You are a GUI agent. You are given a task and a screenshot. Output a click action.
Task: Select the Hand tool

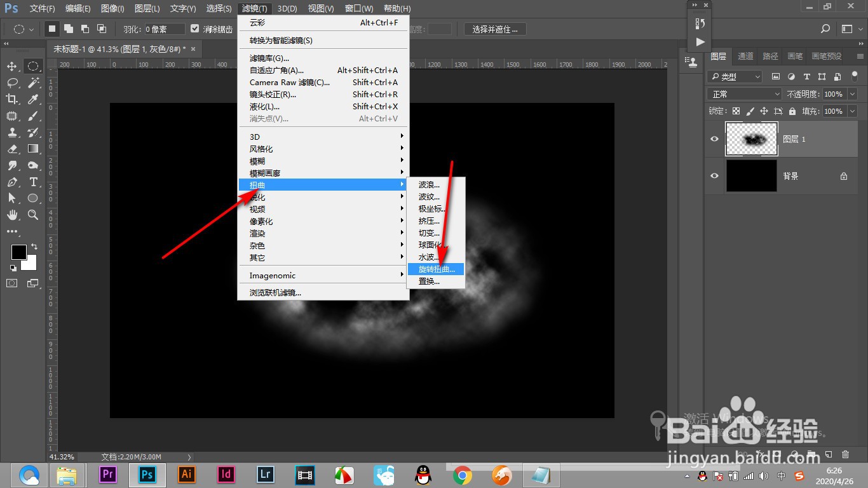pyautogui.click(x=11, y=215)
